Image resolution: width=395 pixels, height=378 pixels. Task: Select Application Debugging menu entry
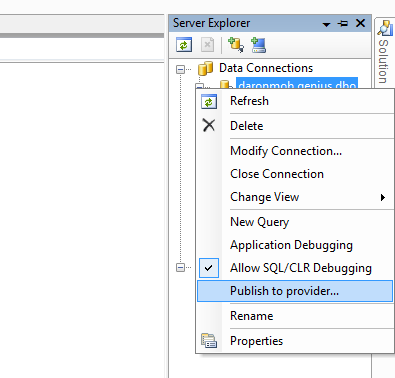295,245
